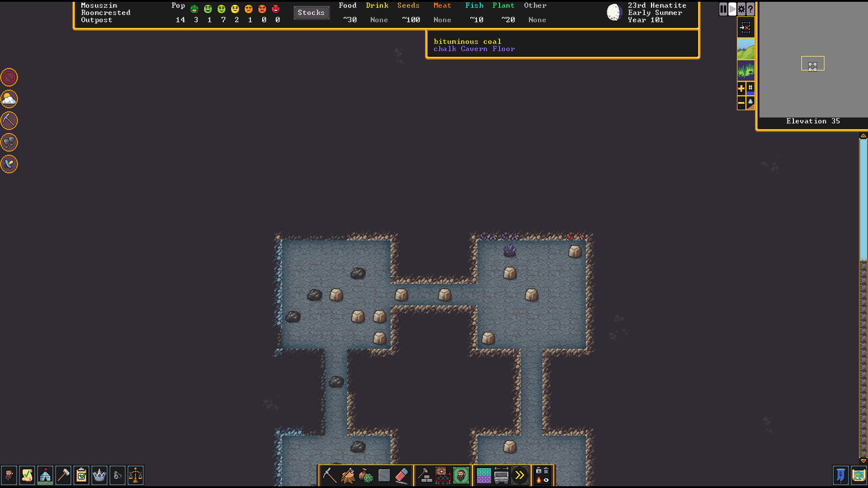The width and height of the screenshot is (868, 488).
Task: Click the elevation 35 level indicator
Action: tap(812, 121)
